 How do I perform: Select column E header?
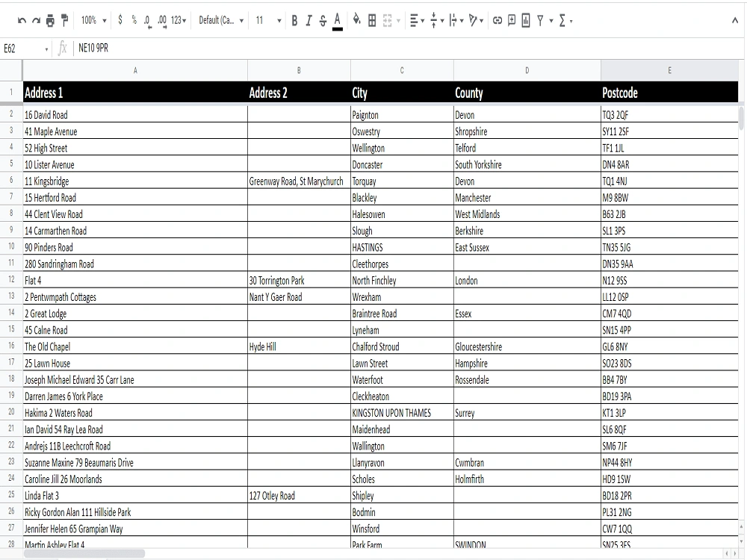pos(669,70)
